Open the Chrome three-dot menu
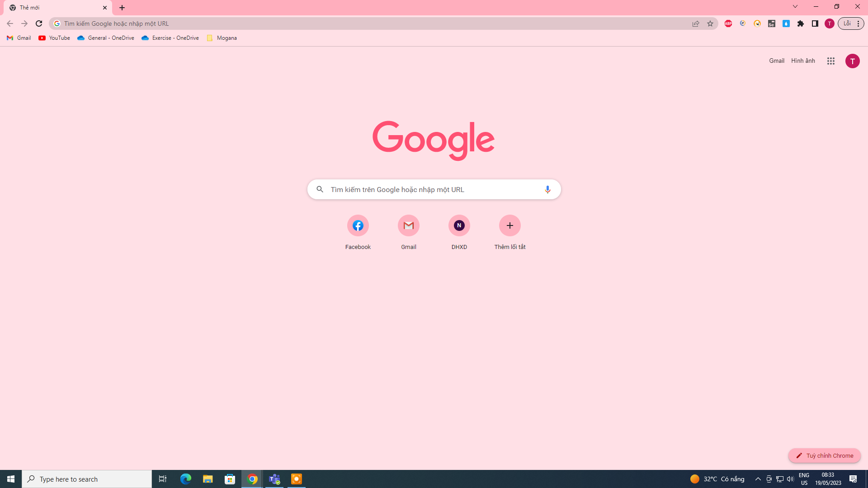This screenshot has height=488, width=868. (x=858, y=23)
